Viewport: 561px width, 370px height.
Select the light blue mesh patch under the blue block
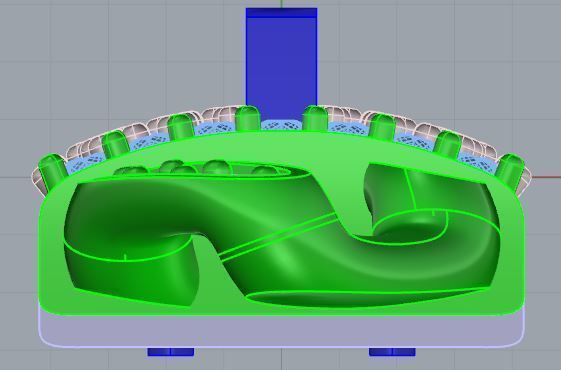click(281, 126)
